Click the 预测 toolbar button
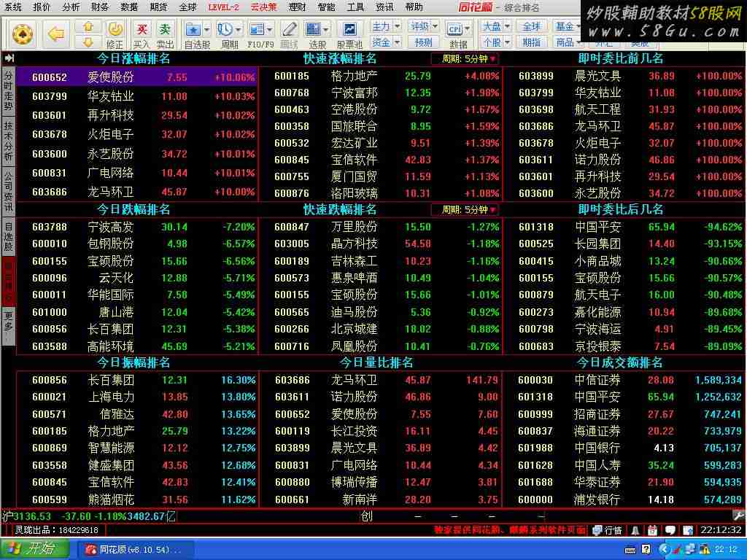Screen dimensions: 747x560 pyautogui.click(x=424, y=42)
